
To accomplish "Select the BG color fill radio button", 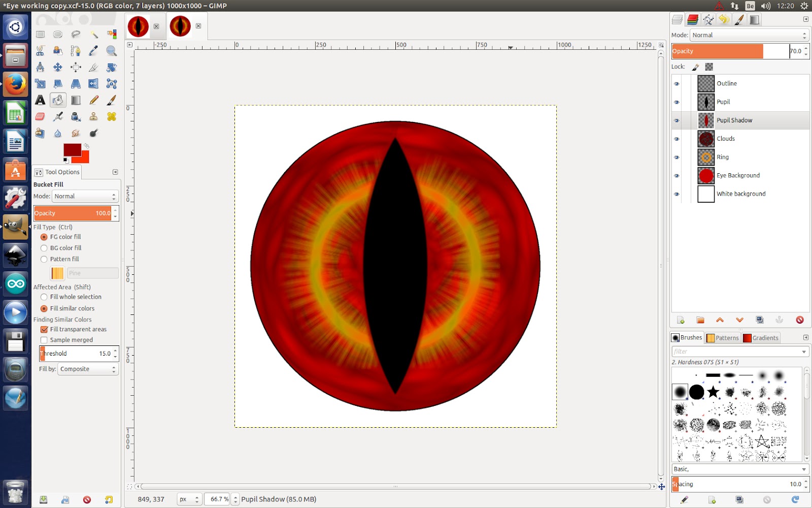I will tap(44, 248).
